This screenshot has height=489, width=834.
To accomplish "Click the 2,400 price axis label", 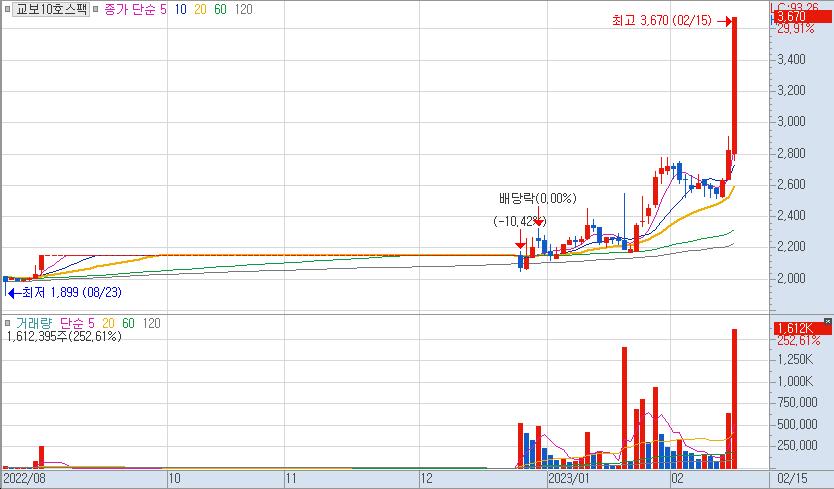I will click(x=791, y=216).
